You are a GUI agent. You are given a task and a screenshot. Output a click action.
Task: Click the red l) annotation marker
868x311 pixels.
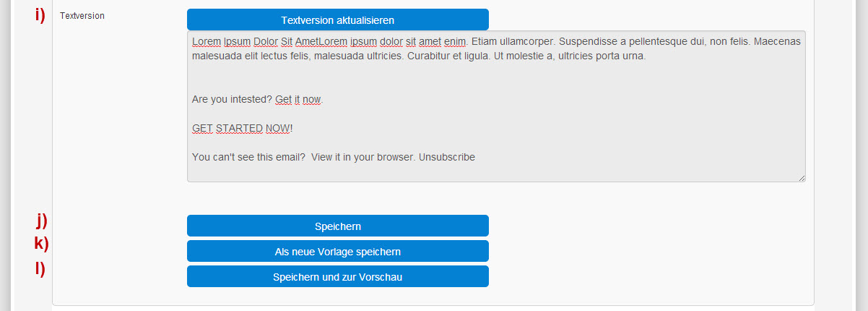pos(40,268)
